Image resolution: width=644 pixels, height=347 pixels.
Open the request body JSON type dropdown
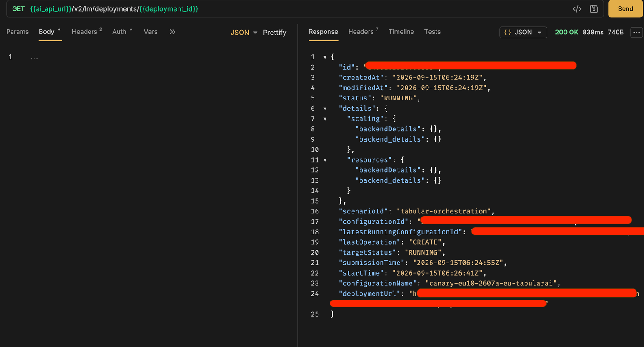244,33
